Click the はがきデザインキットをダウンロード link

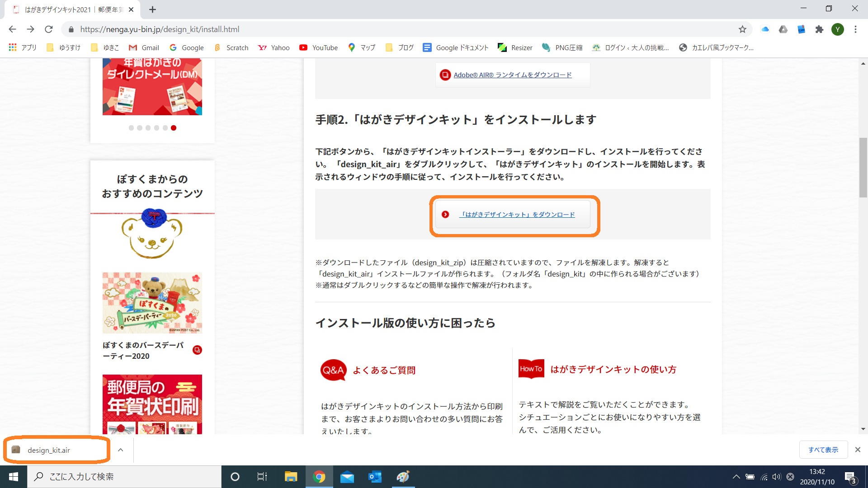pos(517,215)
